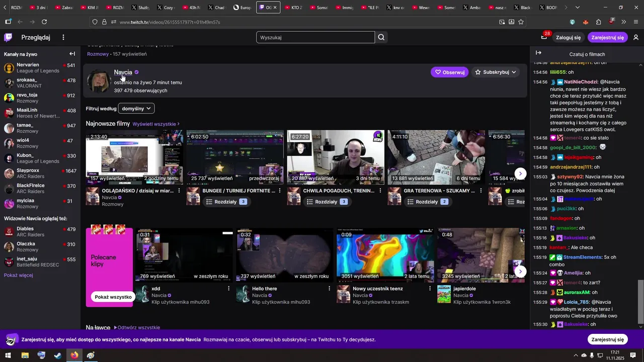Open the Wyświetl wszystkie link

pyautogui.click(x=156, y=124)
